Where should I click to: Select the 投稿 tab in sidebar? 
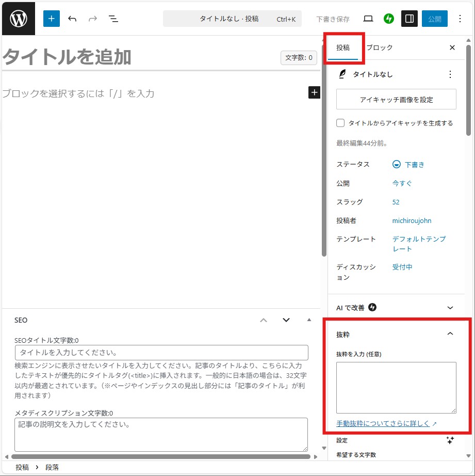343,47
